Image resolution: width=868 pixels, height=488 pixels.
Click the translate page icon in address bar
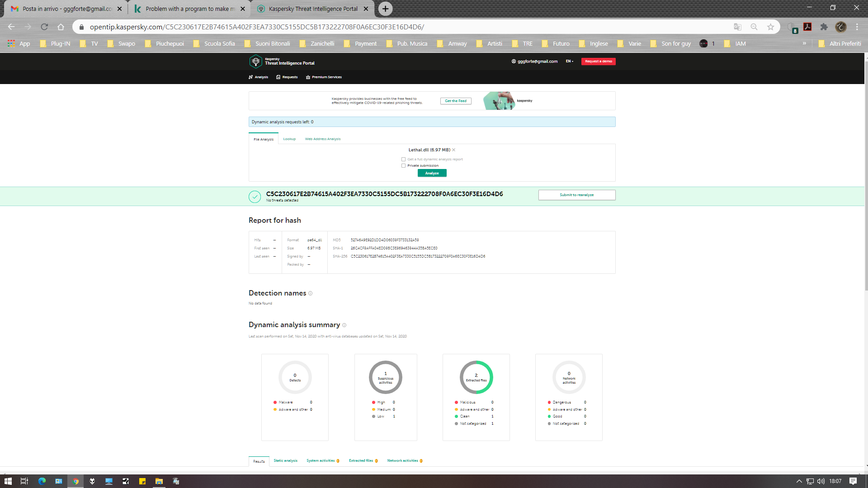pyautogui.click(x=737, y=27)
